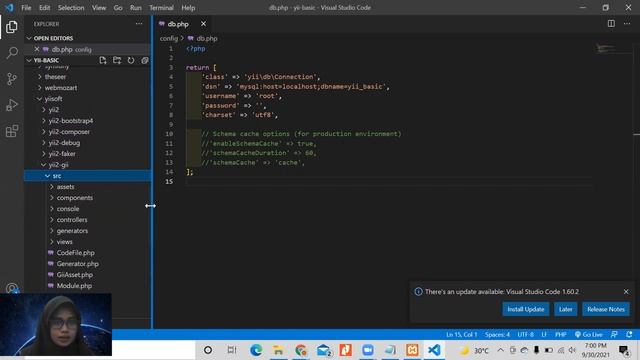Change encoding via UTF-8 status item

(525, 334)
